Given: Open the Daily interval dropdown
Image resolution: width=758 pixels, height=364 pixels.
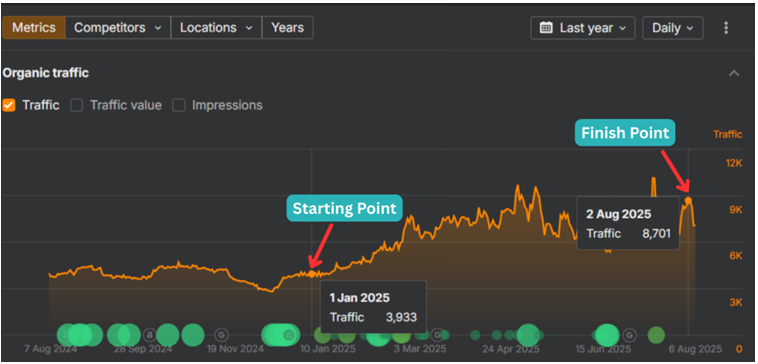Looking at the screenshot, I should [x=672, y=28].
